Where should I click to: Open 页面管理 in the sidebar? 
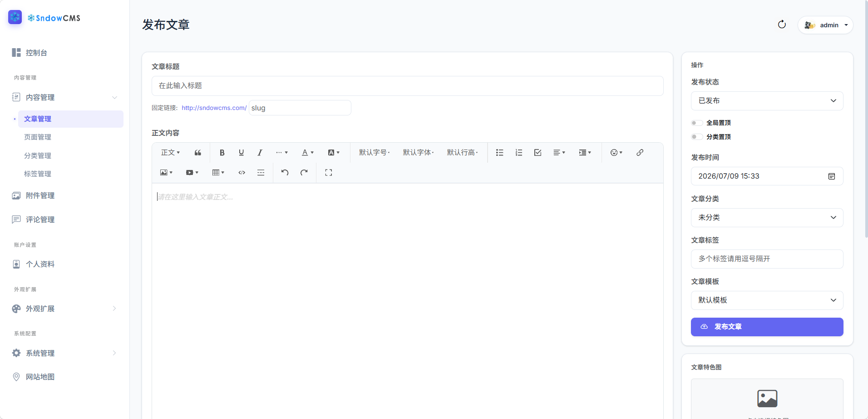click(38, 137)
